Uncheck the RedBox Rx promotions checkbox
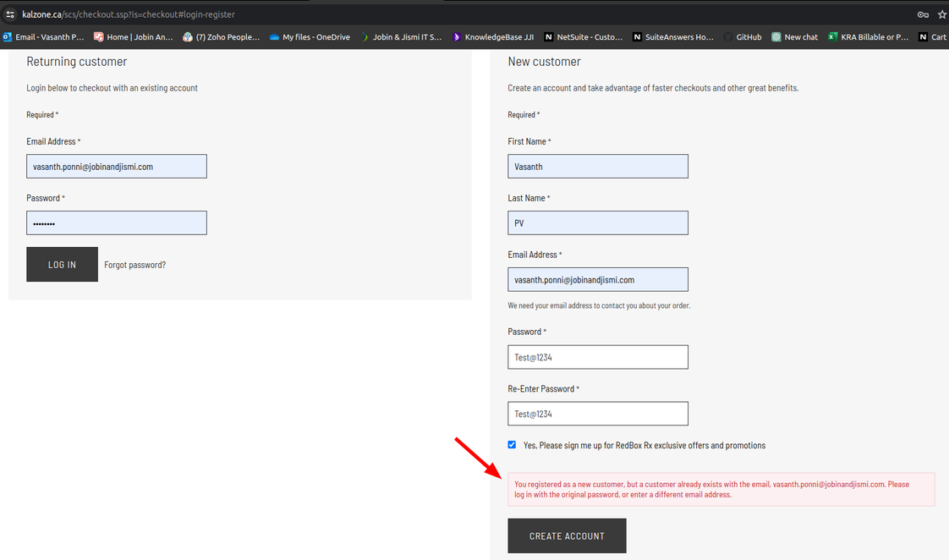Viewport: 949px width, 560px height. [512, 445]
